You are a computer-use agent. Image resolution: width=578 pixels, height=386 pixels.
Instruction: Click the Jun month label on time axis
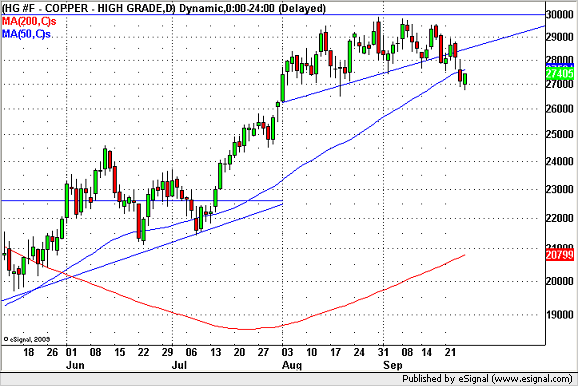click(75, 365)
